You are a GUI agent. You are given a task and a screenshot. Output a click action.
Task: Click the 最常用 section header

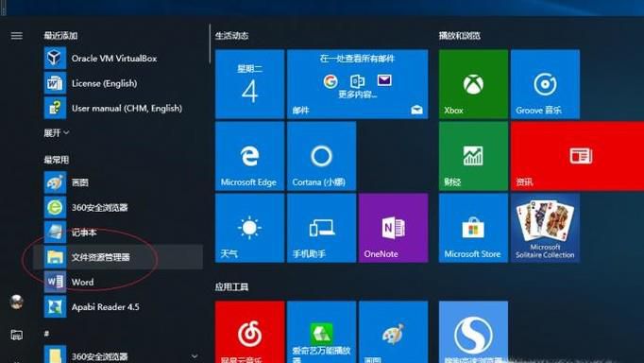coord(57,160)
